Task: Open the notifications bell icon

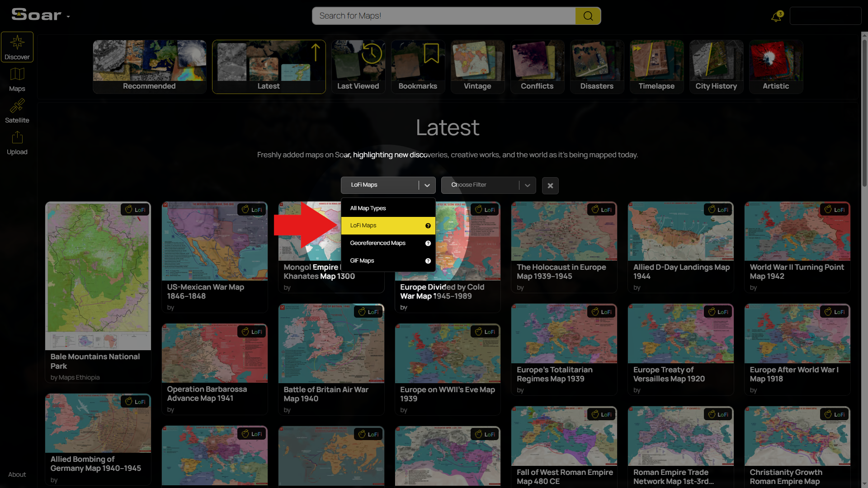Action: pos(776,17)
